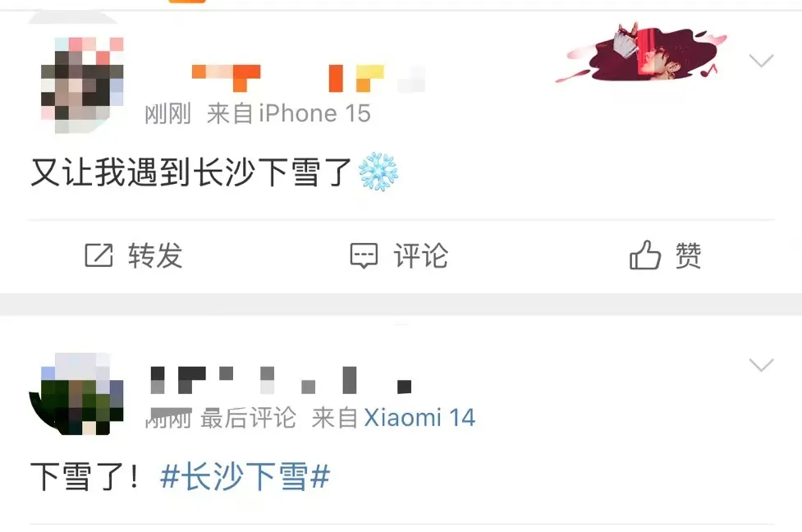
Task: Open the post text 又让我遇到长沙下雪了
Action: click(190, 172)
